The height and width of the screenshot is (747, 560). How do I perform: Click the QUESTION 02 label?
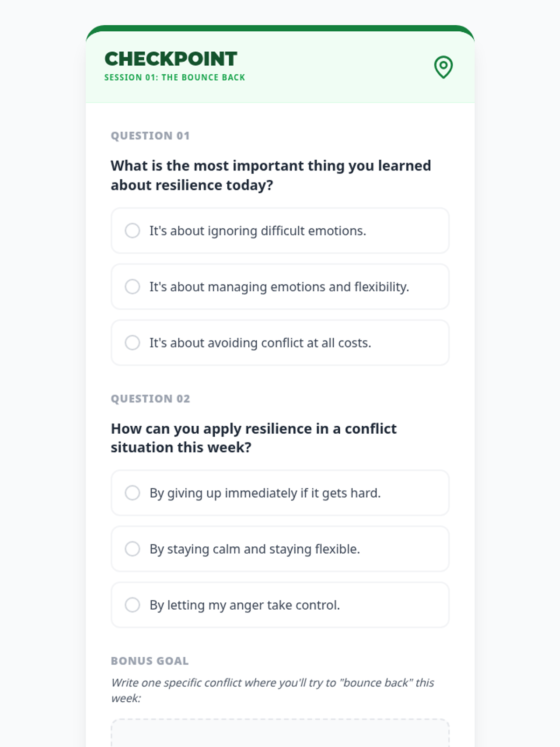[x=150, y=399]
